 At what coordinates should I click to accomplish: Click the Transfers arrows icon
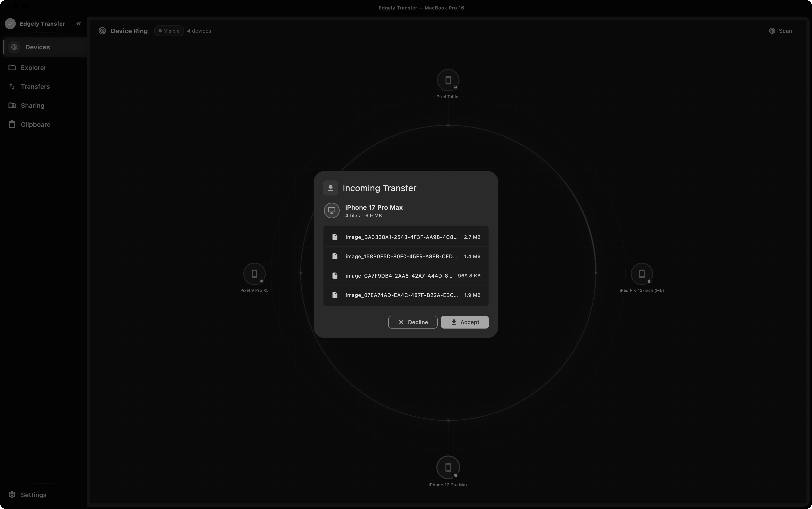(12, 86)
